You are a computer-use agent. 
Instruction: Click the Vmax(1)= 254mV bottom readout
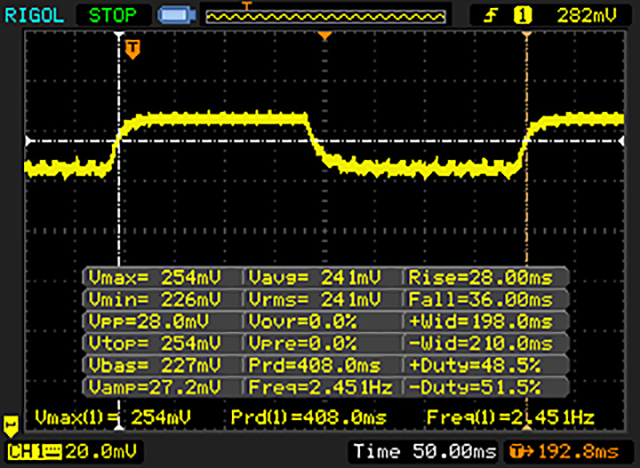pyautogui.click(x=113, y=417)
